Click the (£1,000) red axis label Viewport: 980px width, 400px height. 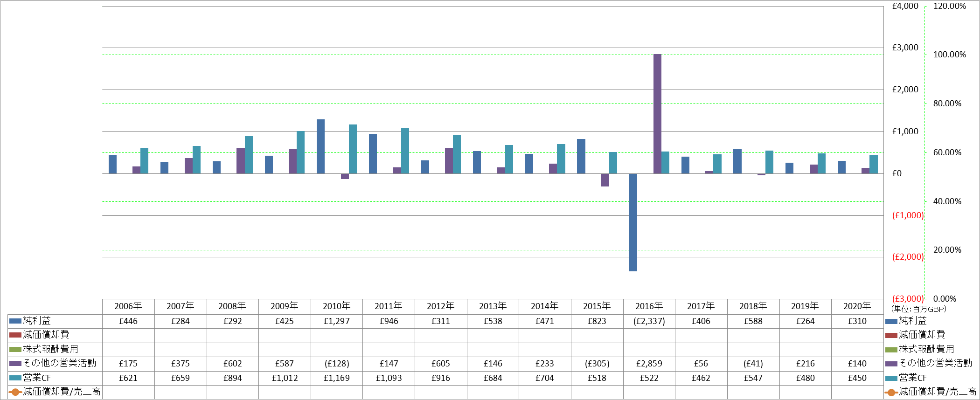tap(908, 215)
